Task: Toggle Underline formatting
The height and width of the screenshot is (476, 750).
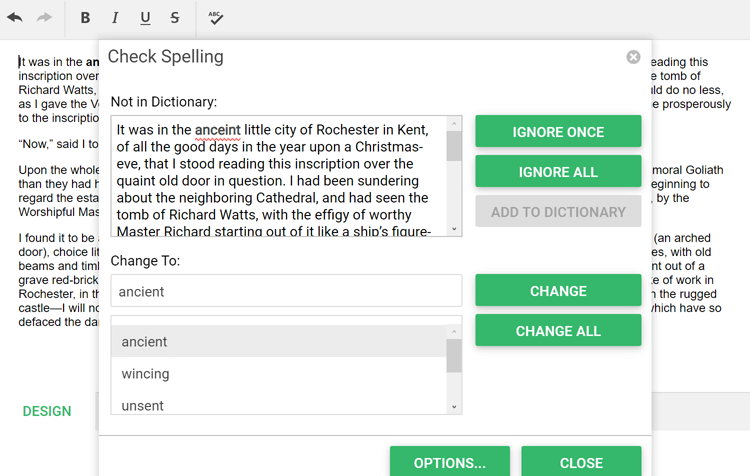Action: tap(145, 18)
